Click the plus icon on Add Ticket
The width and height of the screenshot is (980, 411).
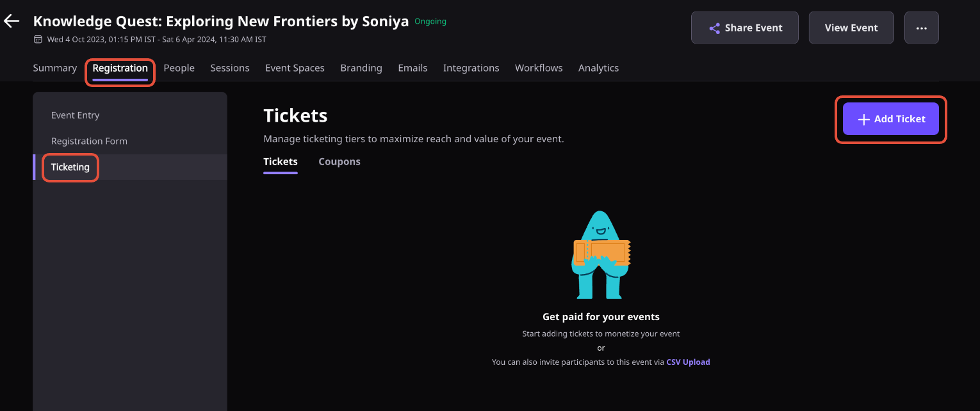pos(863,120)
